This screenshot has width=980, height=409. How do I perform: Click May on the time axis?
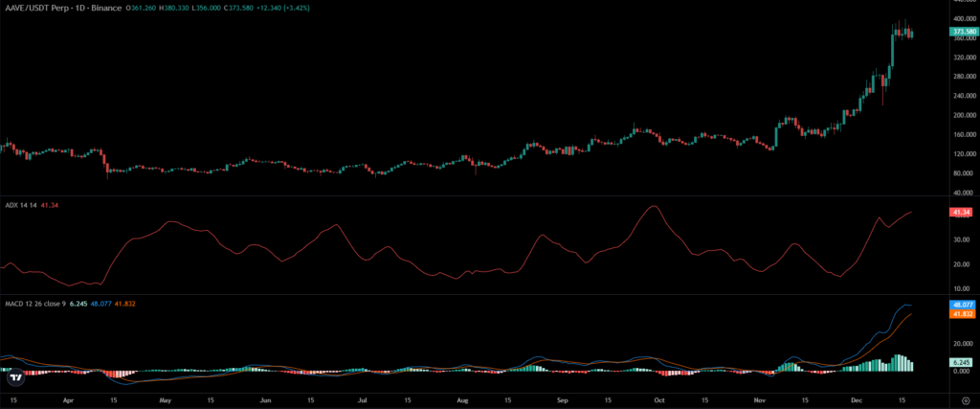click(x=165, y=398)
